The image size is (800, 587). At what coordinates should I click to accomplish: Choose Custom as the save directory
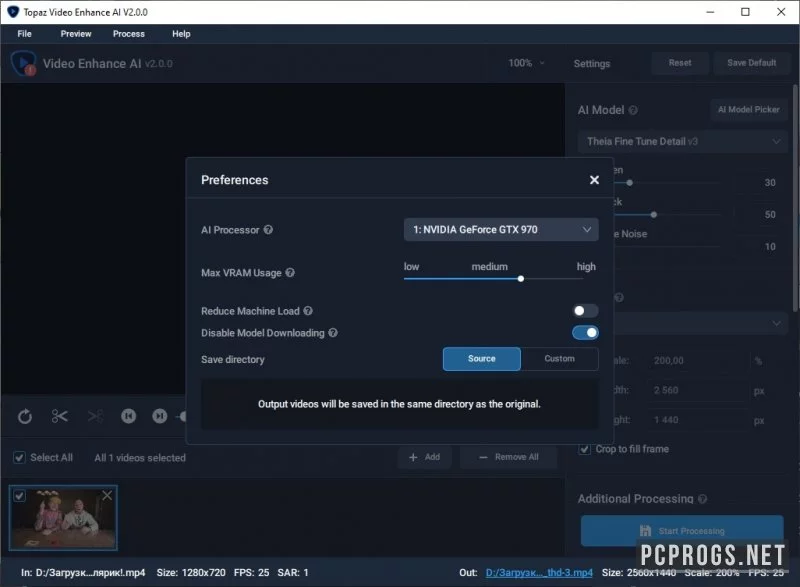560,359
